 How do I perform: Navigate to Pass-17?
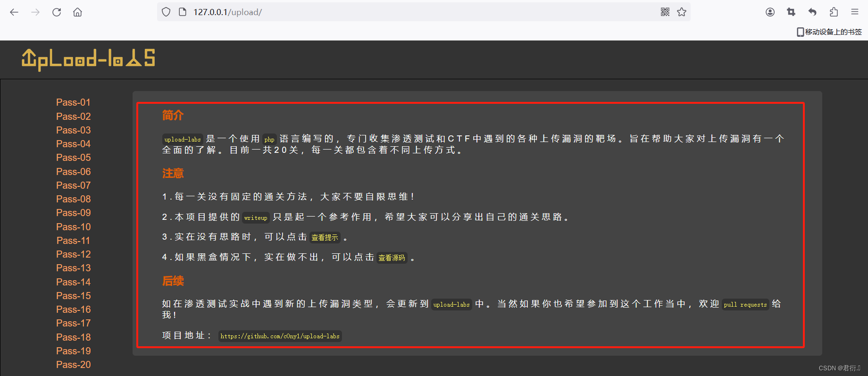point(73,323)
